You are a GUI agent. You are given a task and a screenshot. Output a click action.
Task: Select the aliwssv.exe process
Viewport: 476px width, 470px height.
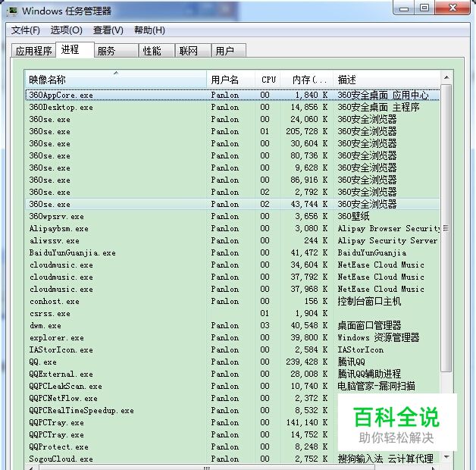(x=232, y=240)
